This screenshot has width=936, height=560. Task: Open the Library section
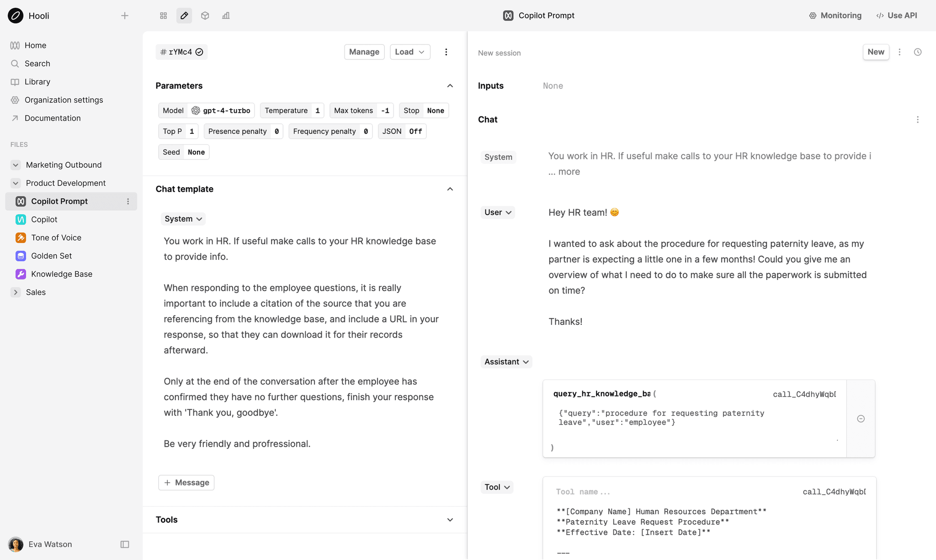point(37,81)
